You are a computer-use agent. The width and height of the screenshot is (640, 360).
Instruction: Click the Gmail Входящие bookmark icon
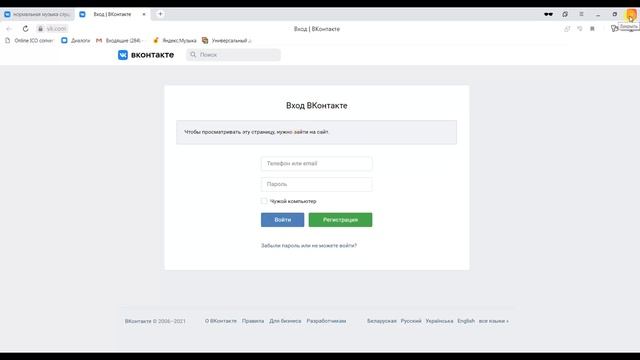pos(99,40)
